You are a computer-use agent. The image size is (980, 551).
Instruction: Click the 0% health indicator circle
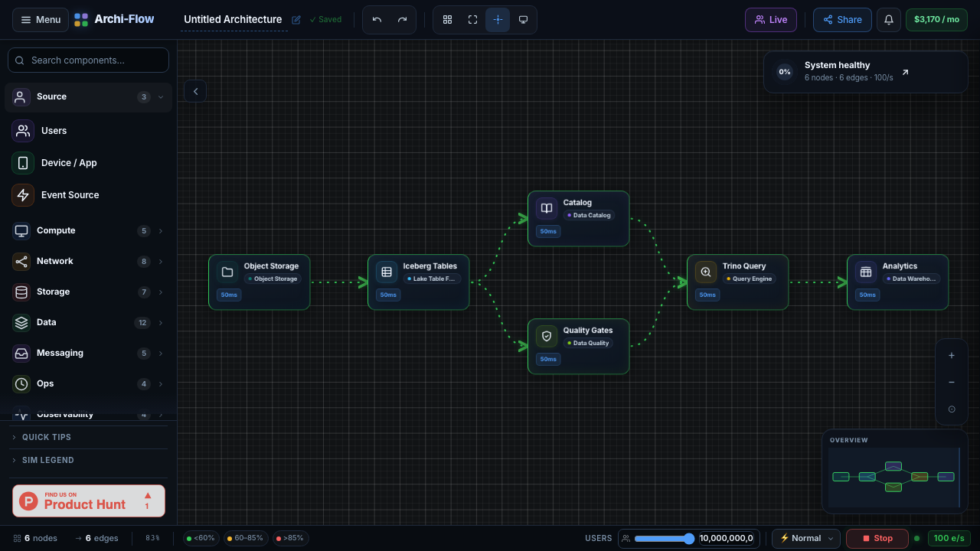pyautogui.click(x=785, y=72)
